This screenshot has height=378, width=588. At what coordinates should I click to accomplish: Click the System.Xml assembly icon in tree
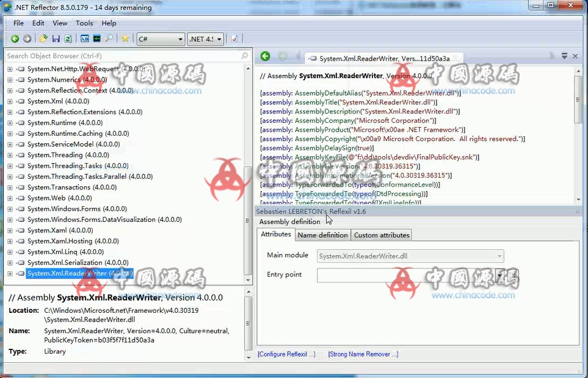coord(22,101)
